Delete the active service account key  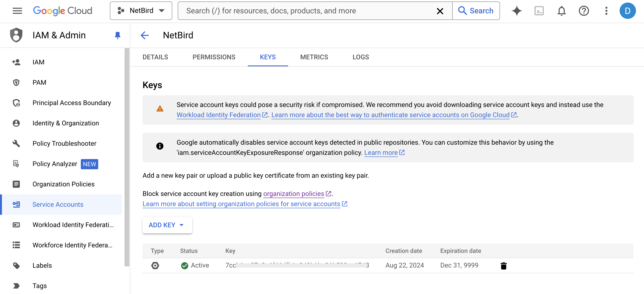click(x=504, y=265)
